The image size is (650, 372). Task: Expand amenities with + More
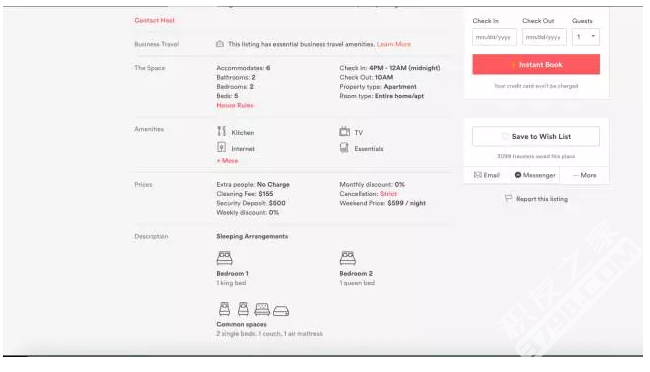pos(227,160)
